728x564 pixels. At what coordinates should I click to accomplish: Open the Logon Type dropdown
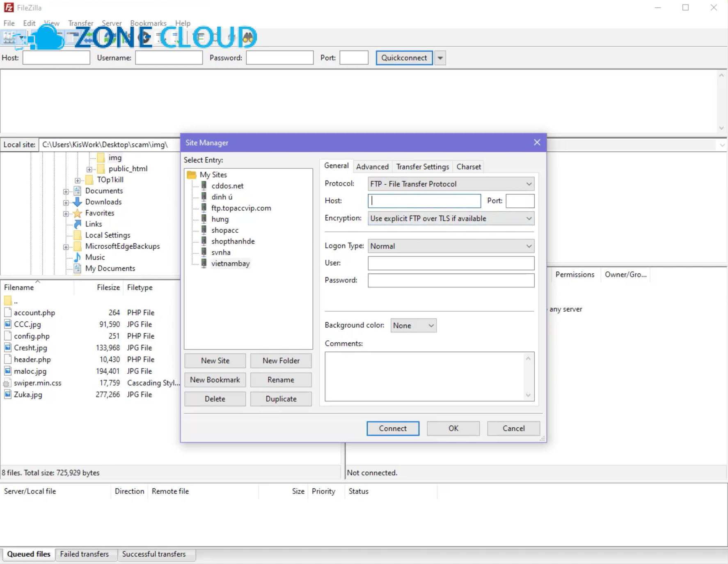[451, 246]
